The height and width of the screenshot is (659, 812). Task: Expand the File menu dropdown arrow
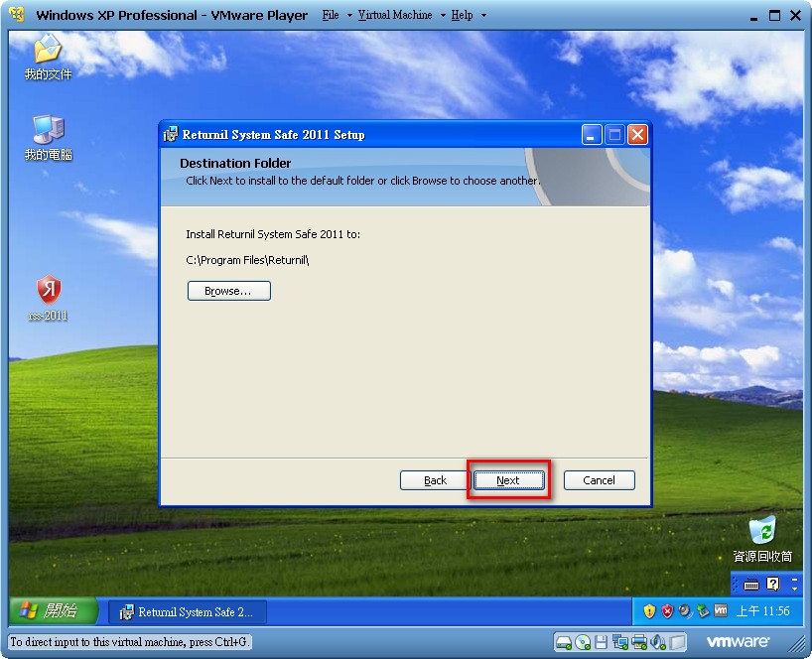click(x=349, y=16)
